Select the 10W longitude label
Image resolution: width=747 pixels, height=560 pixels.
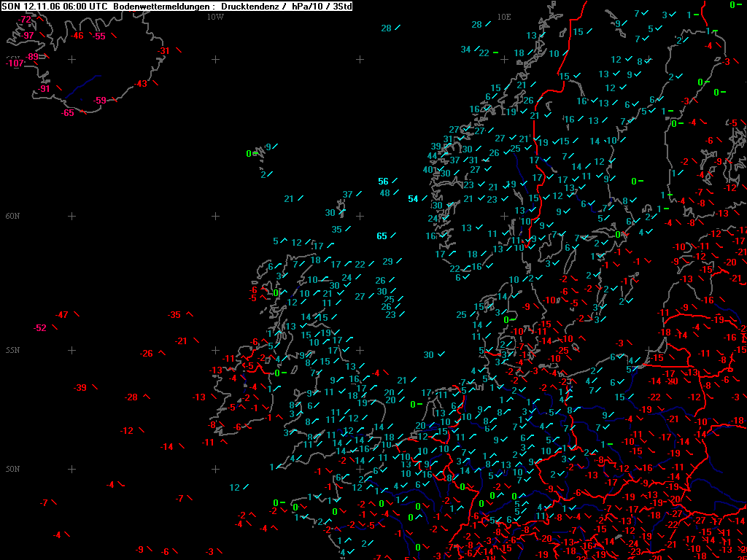(215, 17)
